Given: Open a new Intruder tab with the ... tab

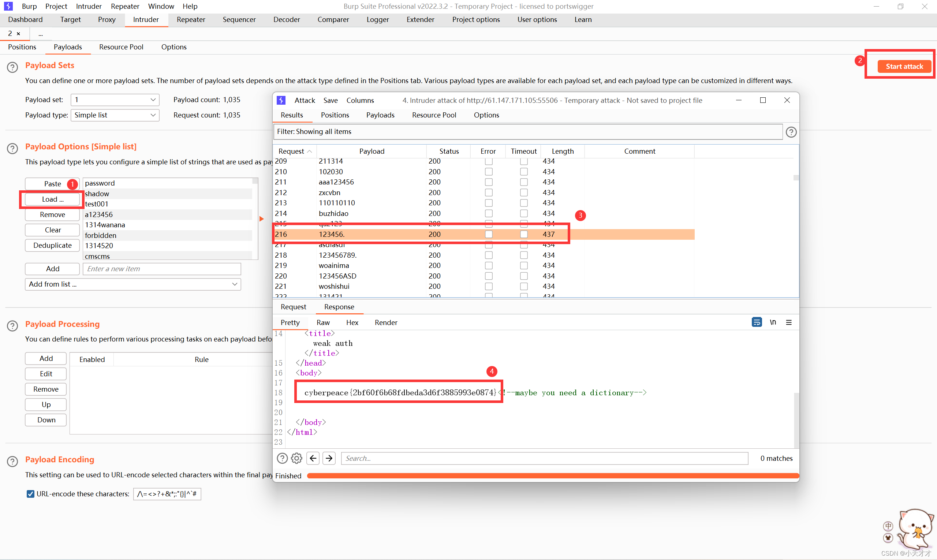Looking at the screenshot, I should click(40, 34).
